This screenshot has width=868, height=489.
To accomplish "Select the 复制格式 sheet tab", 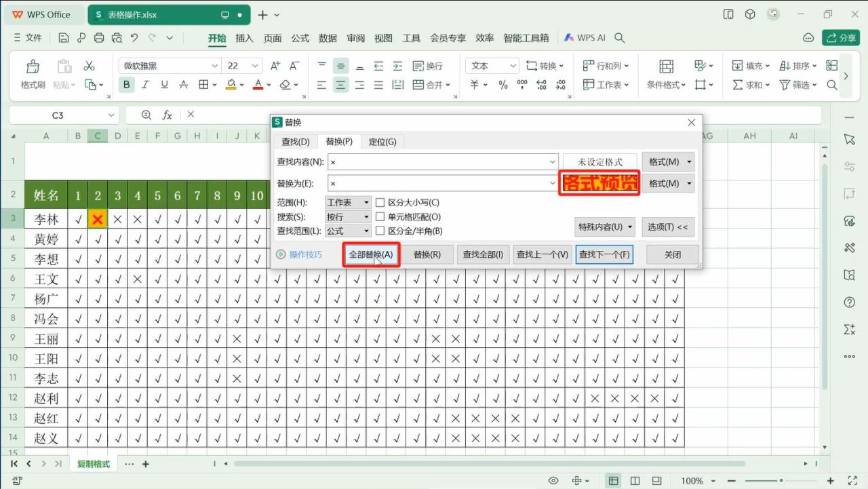I will (94, 464).
